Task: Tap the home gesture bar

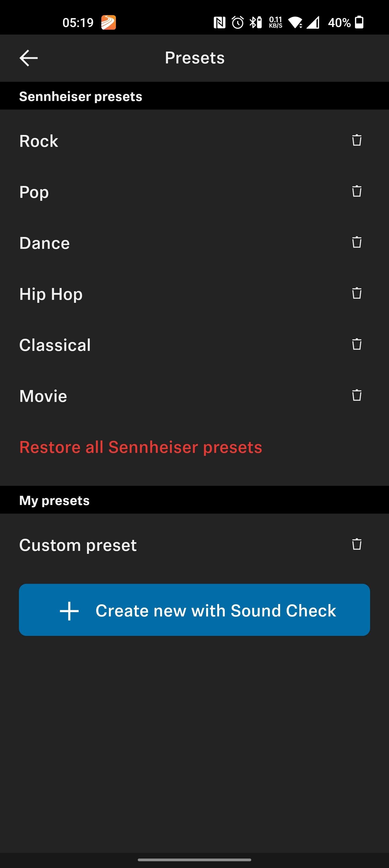Action: click(x=194, y=860)
